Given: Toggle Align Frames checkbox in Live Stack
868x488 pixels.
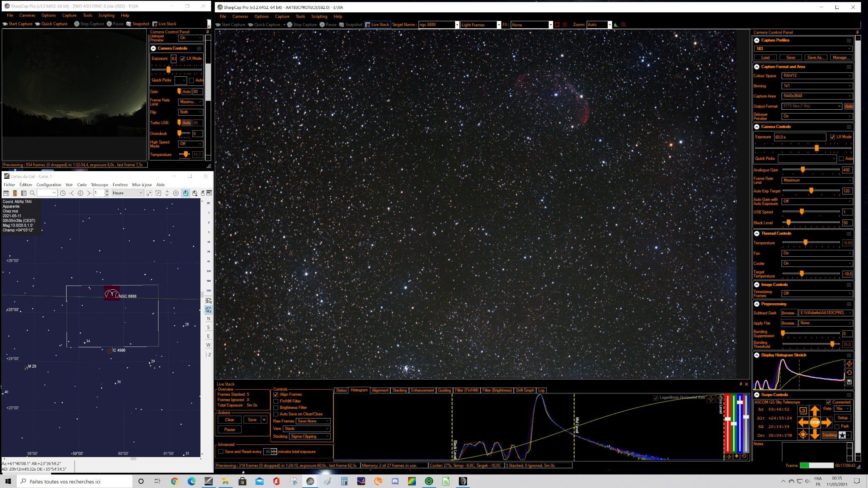Looking at the screenshot, I should 276,394.
